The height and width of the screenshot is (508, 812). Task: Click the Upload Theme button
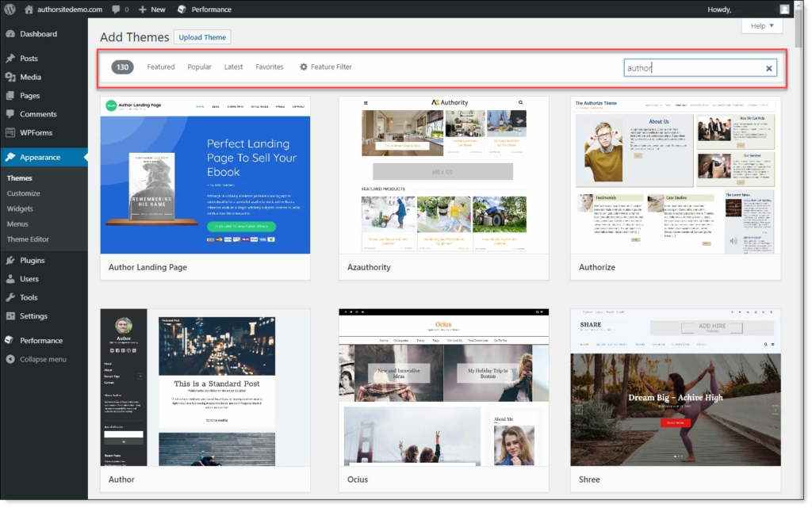202,37
